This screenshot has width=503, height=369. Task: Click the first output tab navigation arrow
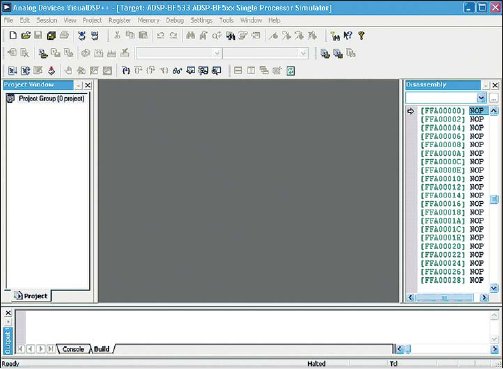click(x=20, y=349)
